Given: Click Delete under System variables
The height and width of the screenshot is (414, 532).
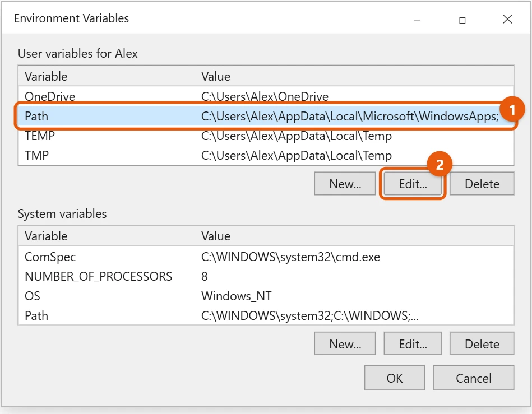Looking at the screenshot, I should tap(482, 344).
